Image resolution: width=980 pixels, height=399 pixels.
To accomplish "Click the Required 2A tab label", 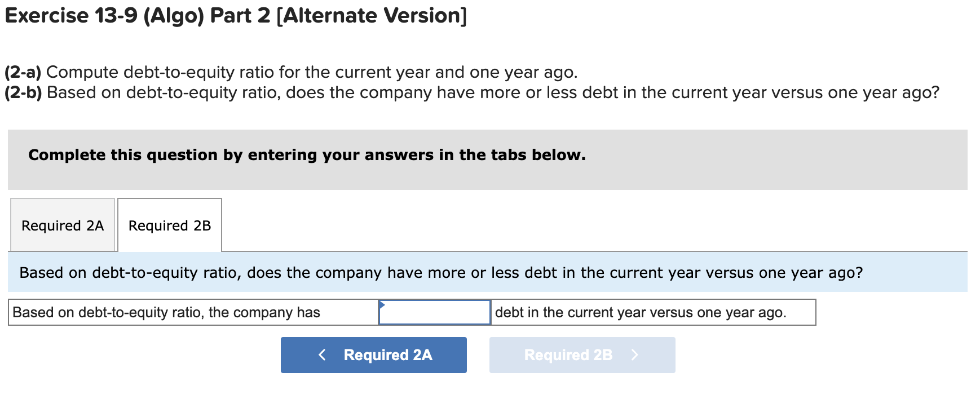I will (x=62, y=225).
